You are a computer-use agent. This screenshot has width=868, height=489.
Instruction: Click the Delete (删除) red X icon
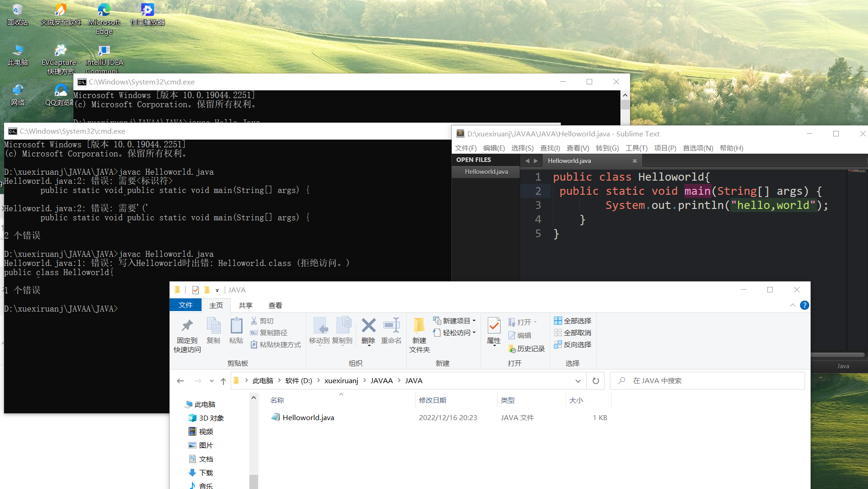click(x=368, y=326)
